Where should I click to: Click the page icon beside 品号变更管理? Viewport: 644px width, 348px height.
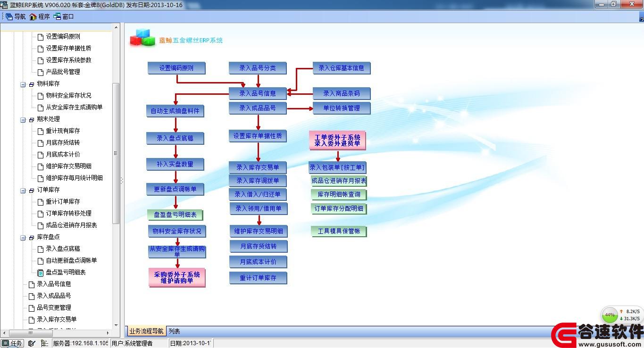[x=32, y=307]
